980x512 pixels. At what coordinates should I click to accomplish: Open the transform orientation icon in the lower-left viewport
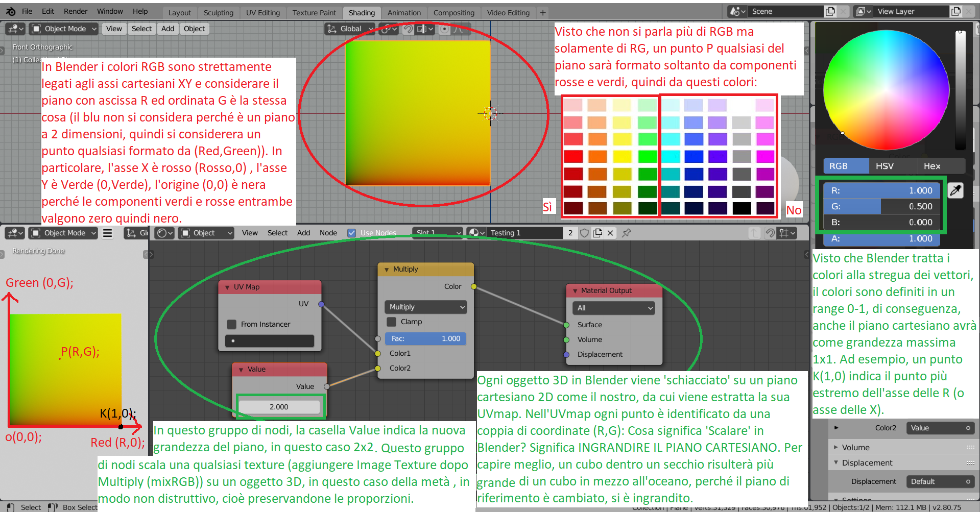point(131,233)
